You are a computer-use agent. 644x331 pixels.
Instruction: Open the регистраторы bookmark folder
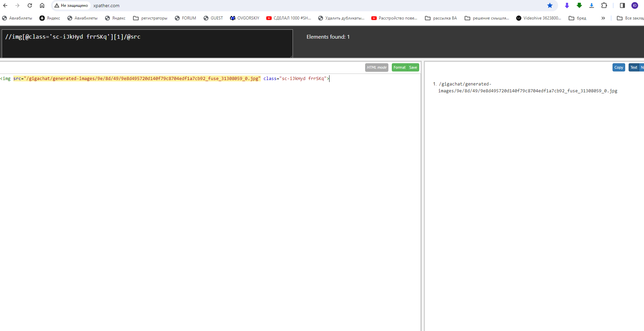tap(150, 18)
